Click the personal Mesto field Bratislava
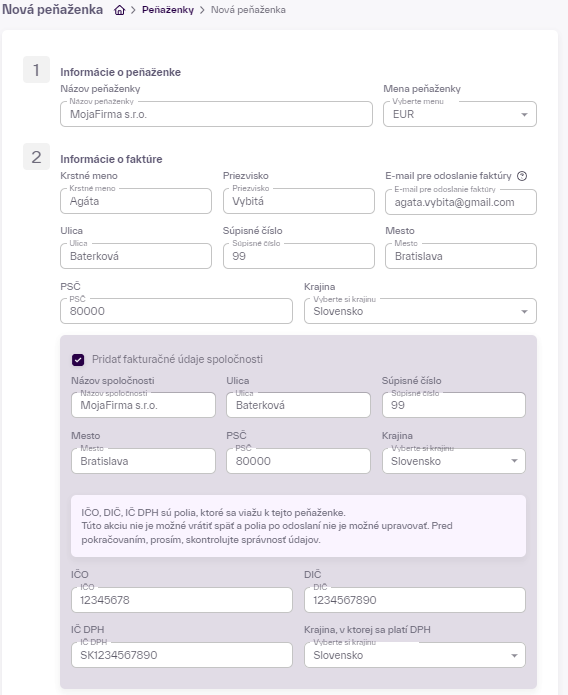The width and height of the screenshot is (568, 695). pyautogui.click(x=461, y=256)
